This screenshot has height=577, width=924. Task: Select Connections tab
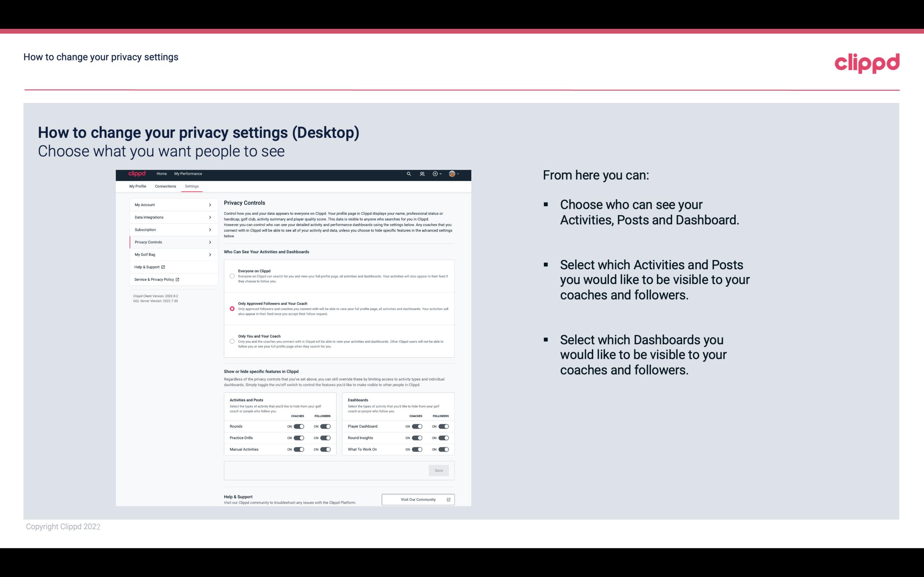click(x=166, y=186)
